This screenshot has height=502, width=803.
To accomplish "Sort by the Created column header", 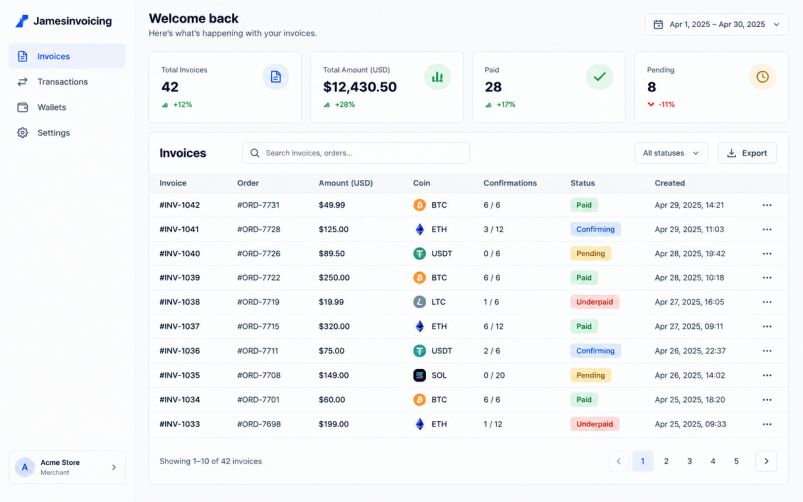I will click(670, 183).
